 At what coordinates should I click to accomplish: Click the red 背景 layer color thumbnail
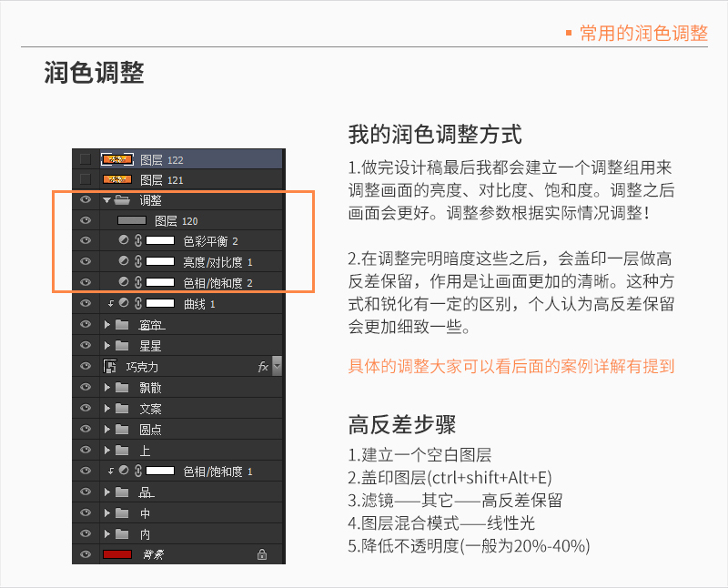tap(117, 554)
